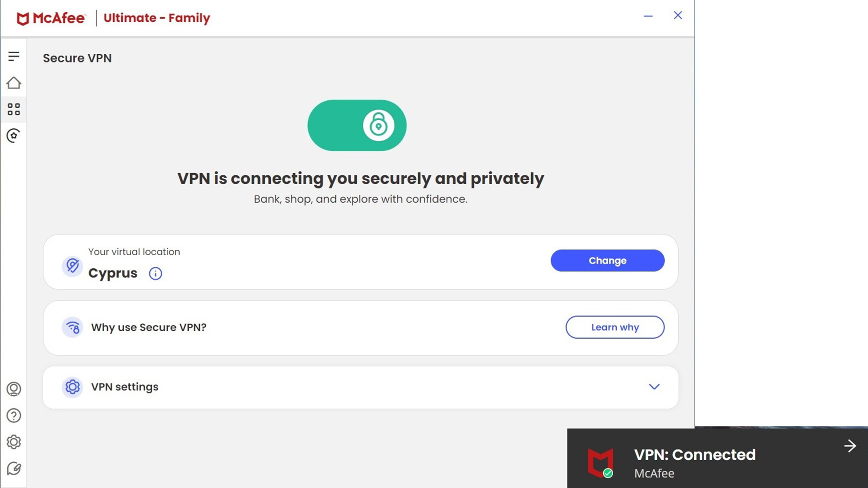Screen dimensions: 868x488
Task: Expand the VPN settings section
Action: pos(125,387)
